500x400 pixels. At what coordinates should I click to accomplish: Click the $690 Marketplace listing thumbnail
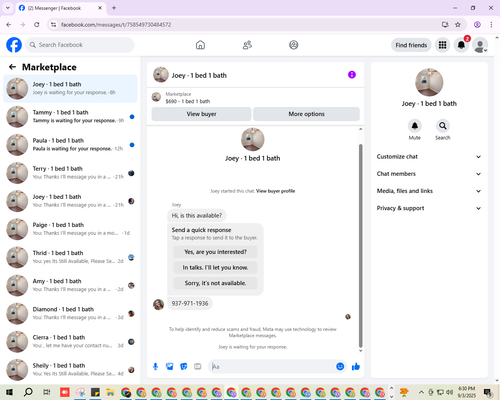156,97
